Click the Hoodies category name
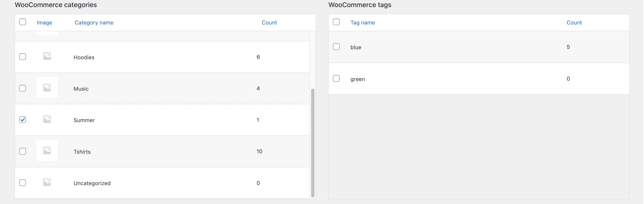 [x=84, y=57]
